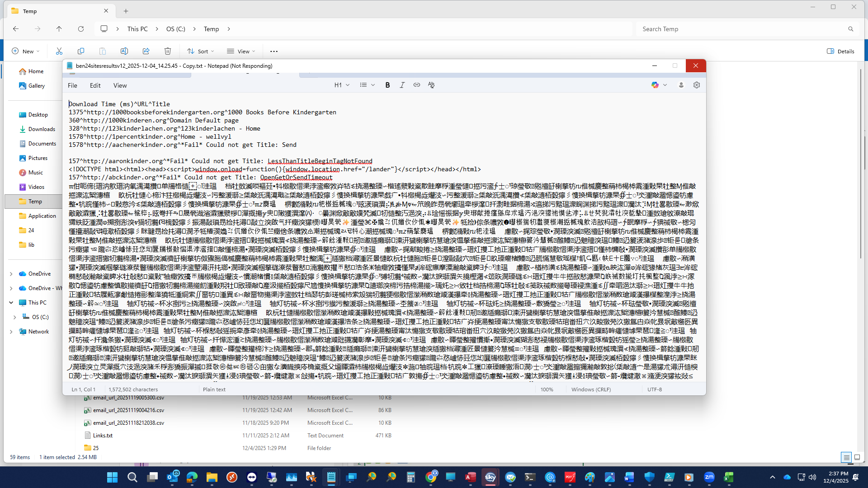Clear formatting in Notepad toolbar
The width and height of the screenshot is (868, 488).
tap(431, 85)
